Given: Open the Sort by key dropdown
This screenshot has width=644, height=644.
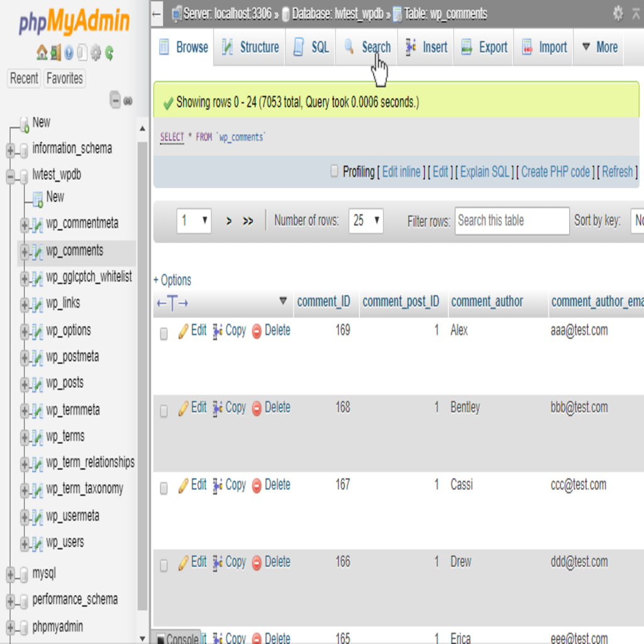Looking at the screenshot, I should tap(637, 221).
